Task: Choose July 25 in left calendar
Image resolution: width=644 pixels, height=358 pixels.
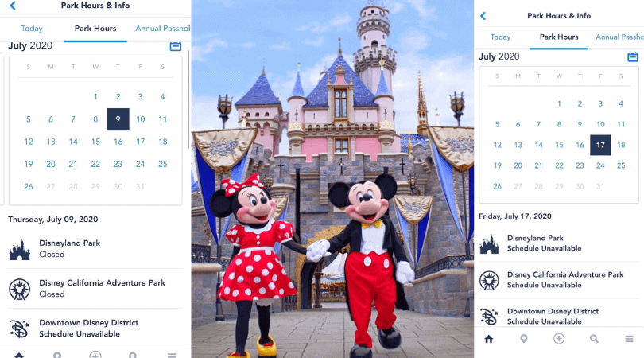Action: pyautogui.click(x=163, y=165)
